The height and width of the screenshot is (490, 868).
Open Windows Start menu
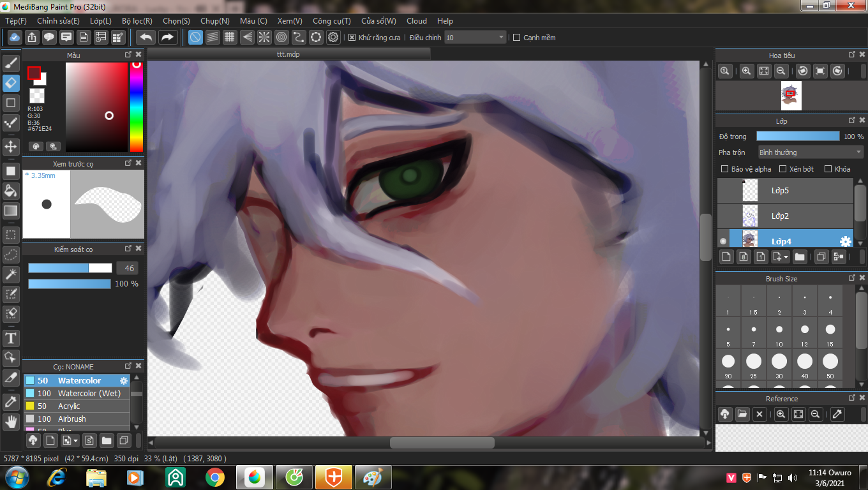pyautogui.click(x=16, y=477)
